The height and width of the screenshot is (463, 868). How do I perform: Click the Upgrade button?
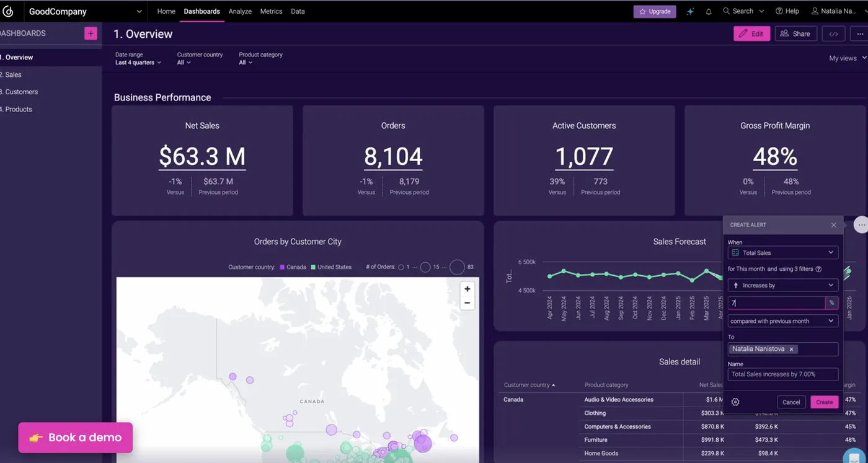(655, 11)
